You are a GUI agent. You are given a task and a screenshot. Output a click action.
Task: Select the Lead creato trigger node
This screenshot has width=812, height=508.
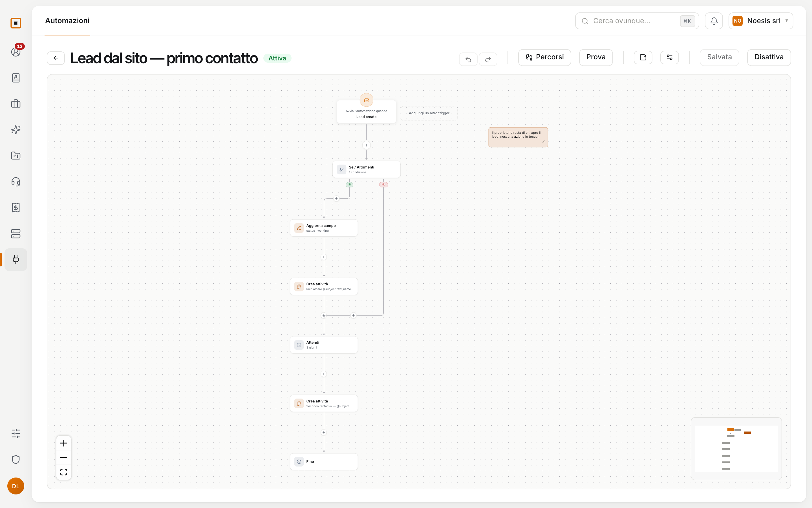[367, 111]
